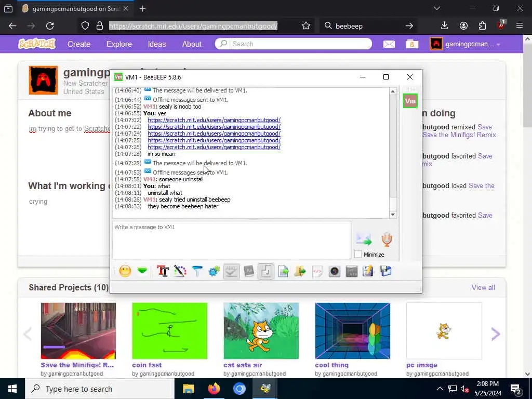Click the green down-arrow icon in chat toolbar
Image resolution: width=532 pixels, height=399 pixels.
coord(142,271)
